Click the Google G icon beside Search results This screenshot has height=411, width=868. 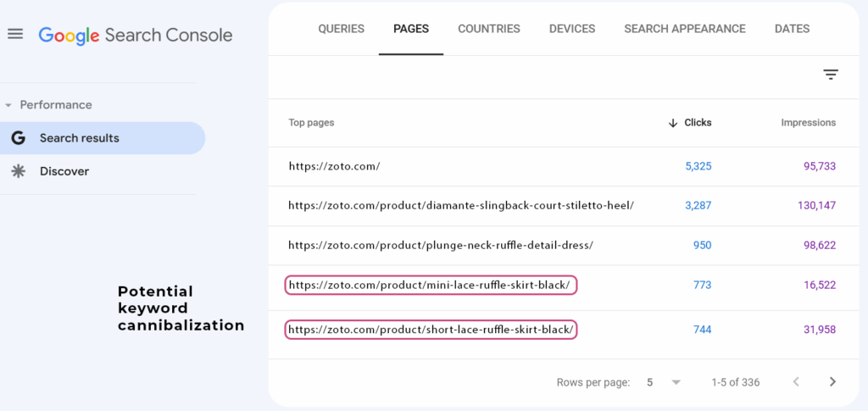[19, 138]
